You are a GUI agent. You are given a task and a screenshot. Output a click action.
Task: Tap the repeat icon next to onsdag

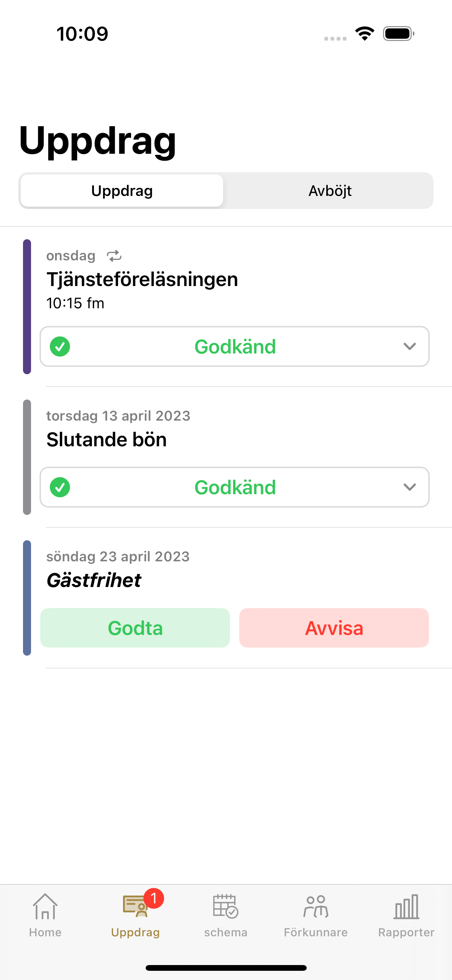pos(114,256)
